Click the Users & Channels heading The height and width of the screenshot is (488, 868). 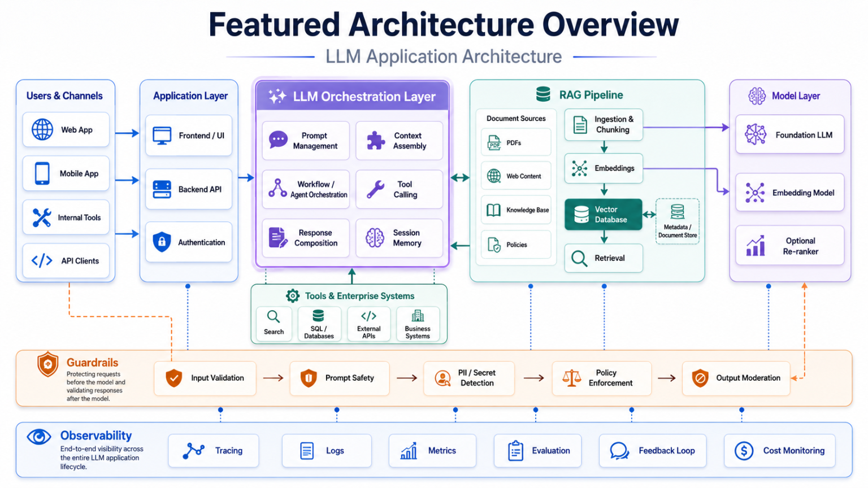click(64, 96)
